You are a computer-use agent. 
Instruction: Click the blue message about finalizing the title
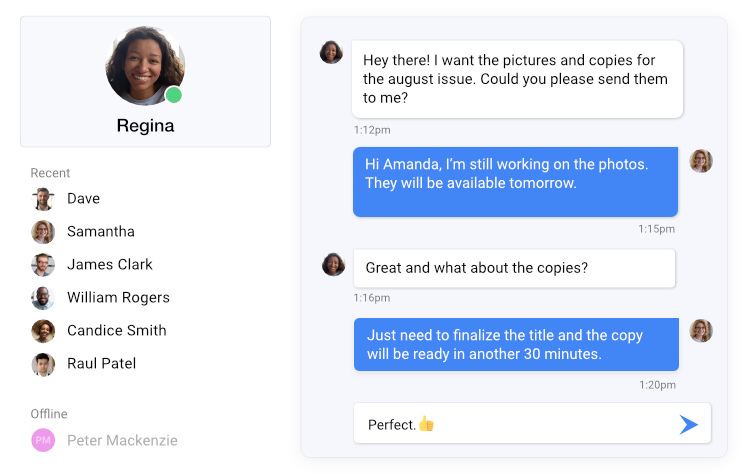516,345
